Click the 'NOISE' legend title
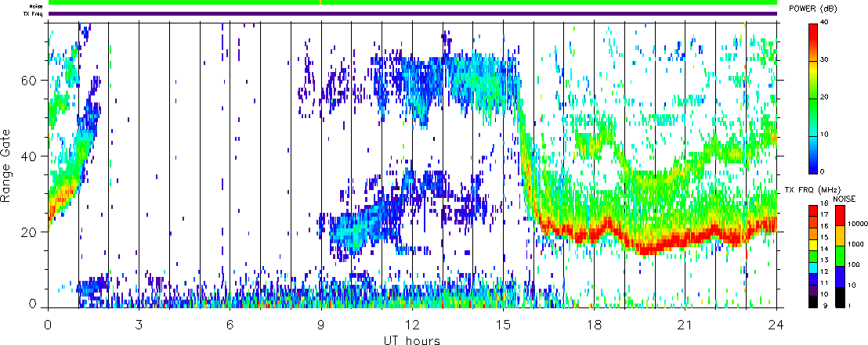868x345 pixels. (x=844, y=199)
